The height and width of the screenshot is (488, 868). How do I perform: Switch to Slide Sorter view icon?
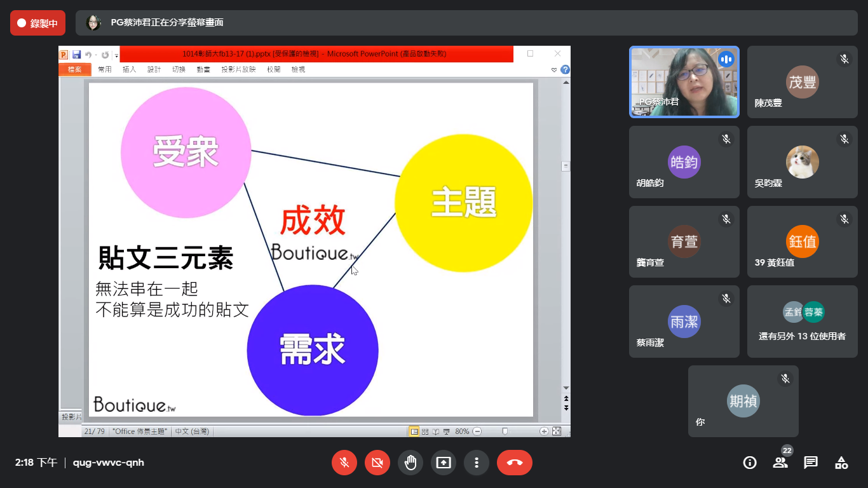425,431
